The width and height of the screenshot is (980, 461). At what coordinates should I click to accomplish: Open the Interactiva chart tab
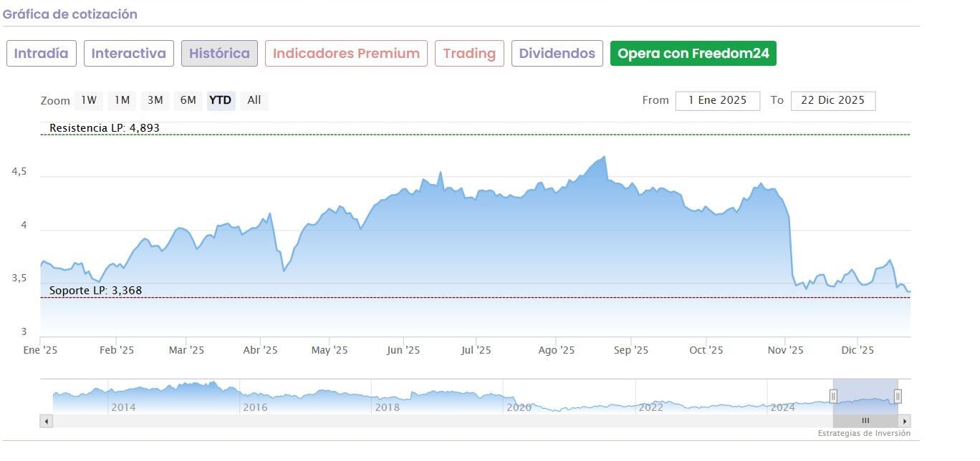[129, 54]
